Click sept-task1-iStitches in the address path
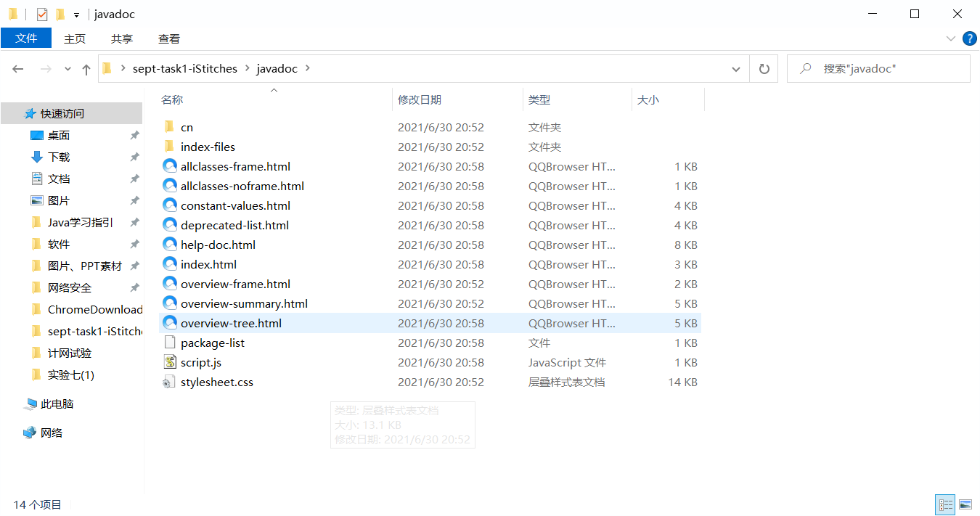980x516 pixels. (x=185, y=69)
